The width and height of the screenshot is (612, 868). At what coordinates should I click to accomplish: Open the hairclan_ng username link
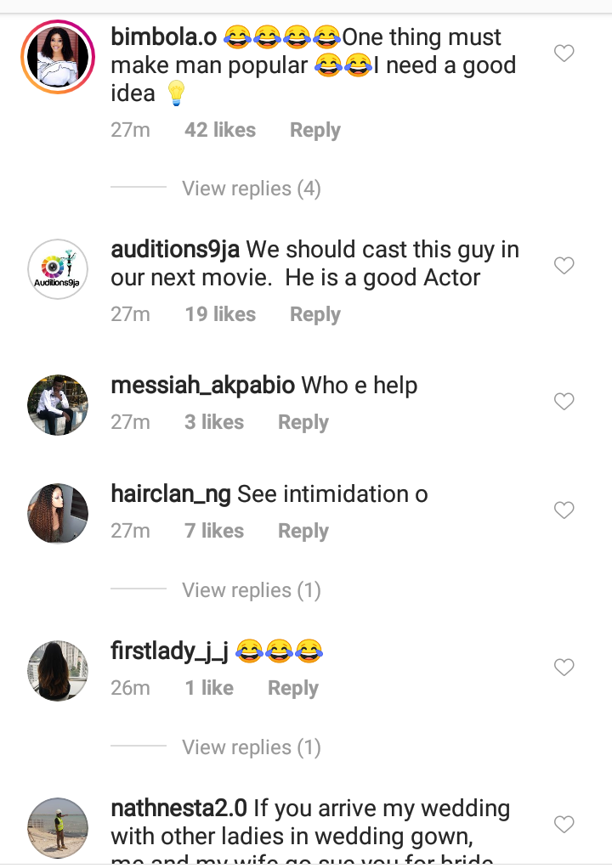tap(170, 493)
